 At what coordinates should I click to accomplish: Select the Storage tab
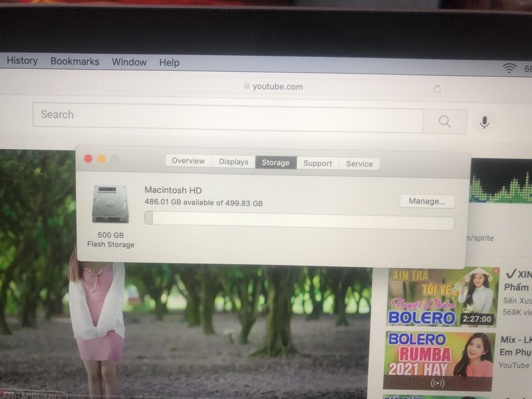coord(276,163)
